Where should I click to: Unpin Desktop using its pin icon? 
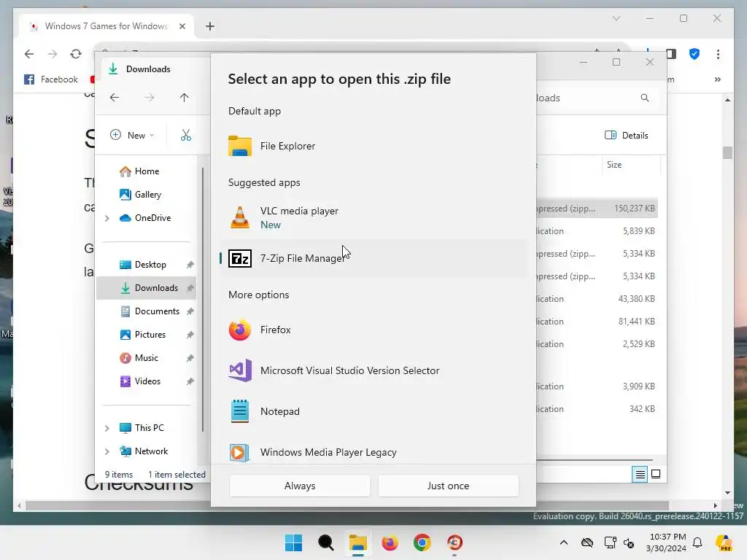point(190,265)
